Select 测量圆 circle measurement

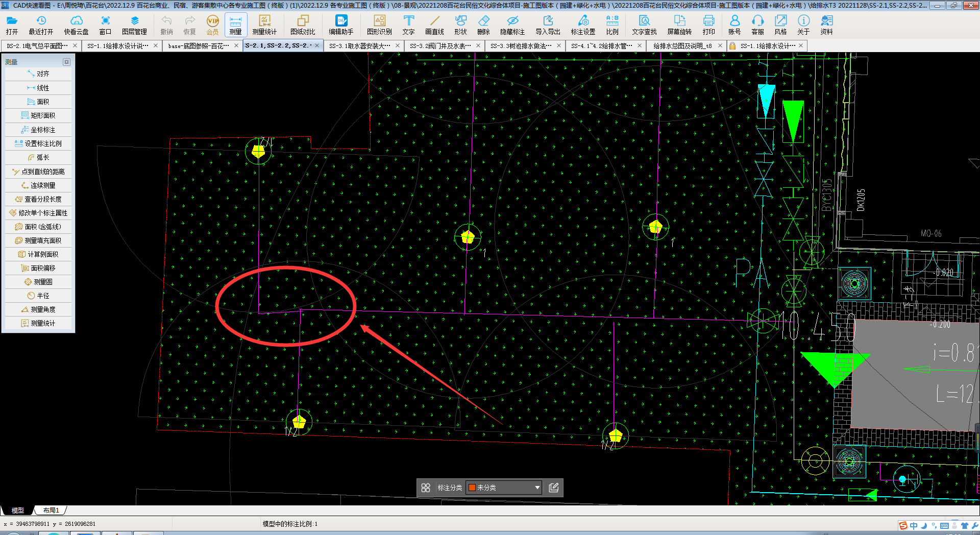(38, 282)
